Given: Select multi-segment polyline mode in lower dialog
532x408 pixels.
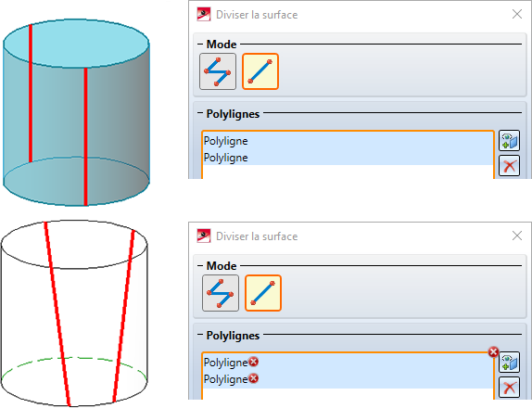Looking at the screenshot, I should pyautogui.click(x=221, y=293).
